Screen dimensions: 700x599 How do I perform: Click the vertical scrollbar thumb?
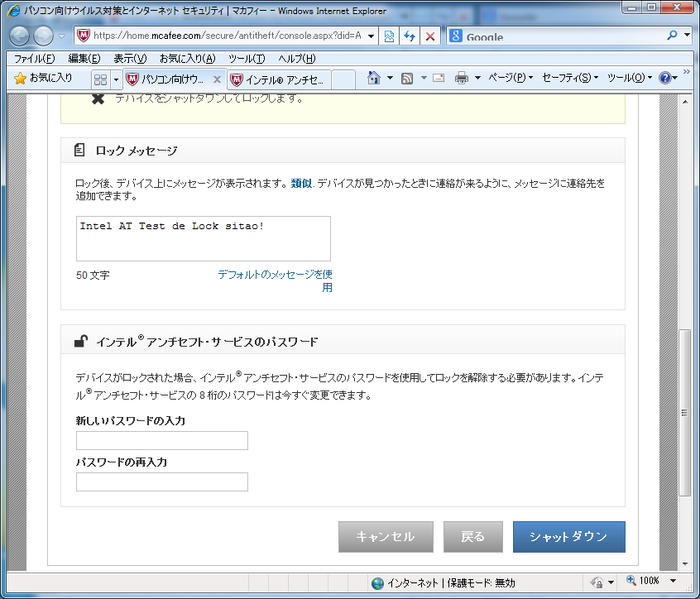(685, 413)
